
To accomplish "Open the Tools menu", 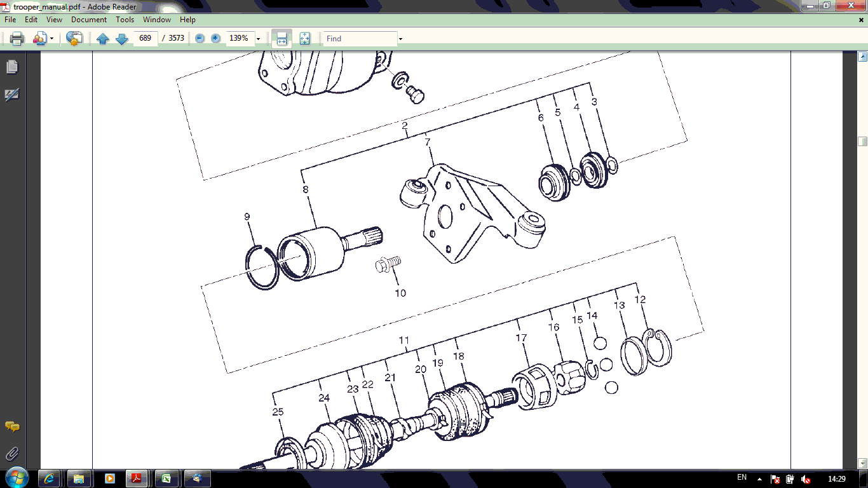I will coord(125,20).
